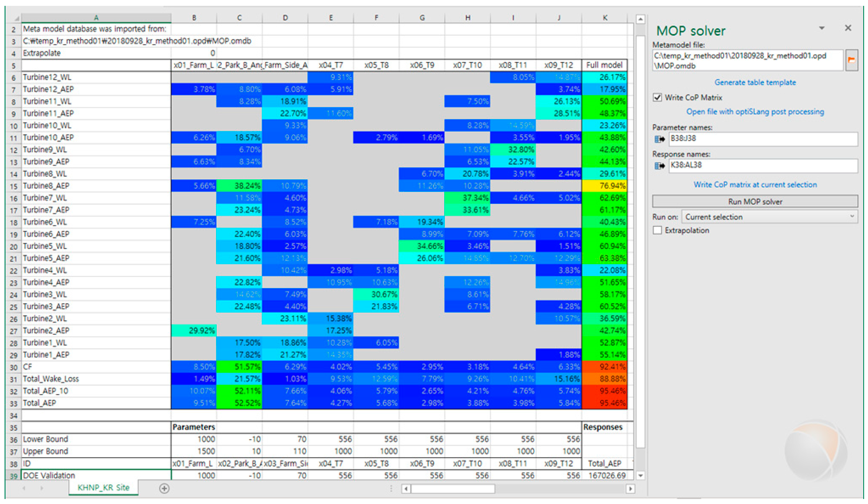Click the Run MOP solver button
The height and width of the screenshot is (504, 868).
tap(755, 202)
